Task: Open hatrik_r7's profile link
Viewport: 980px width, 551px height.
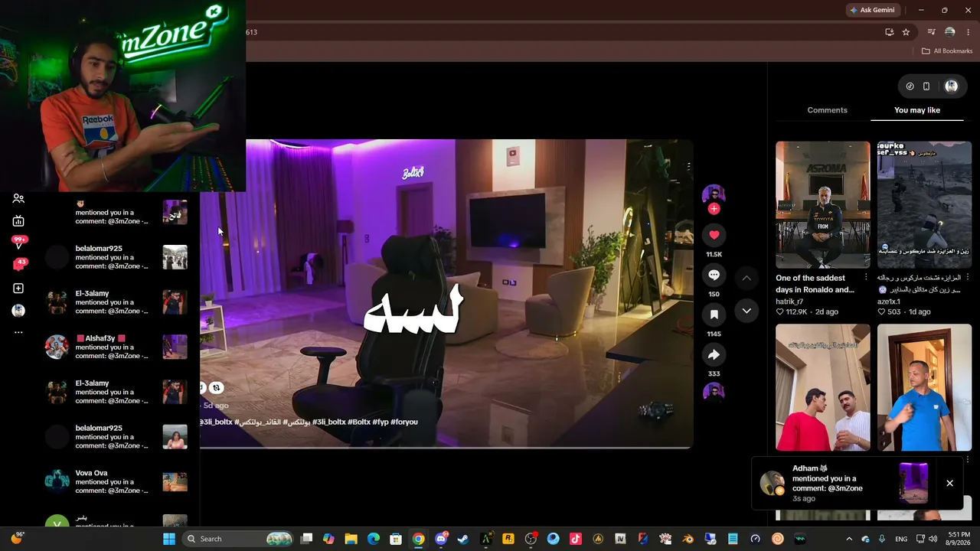Action: (x=791, y=302)
